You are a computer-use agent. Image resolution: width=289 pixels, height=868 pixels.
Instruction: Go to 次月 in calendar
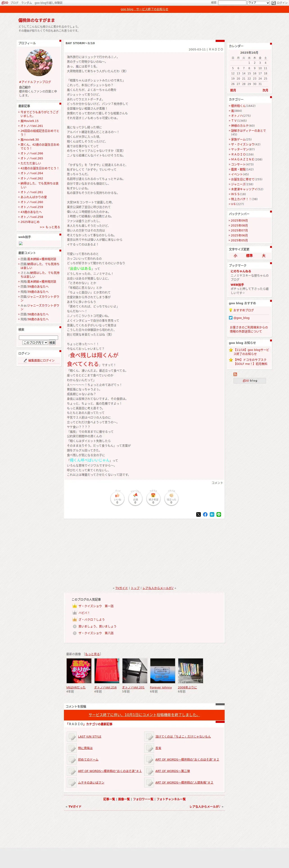(x=265, y=90)
